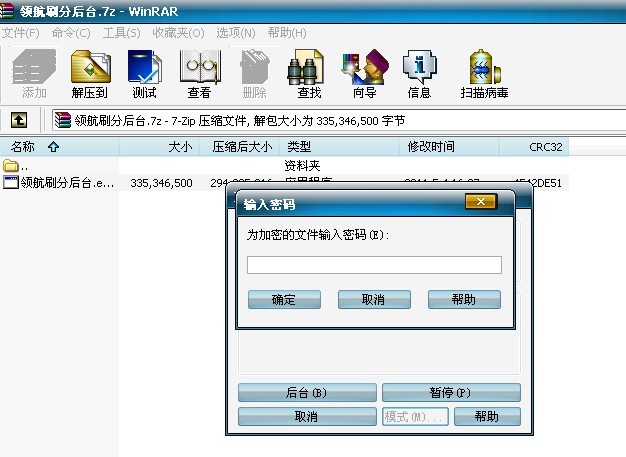Confirm password with 确定 button
This screenshot has height=457, width=626.
(x=284, y=299)
